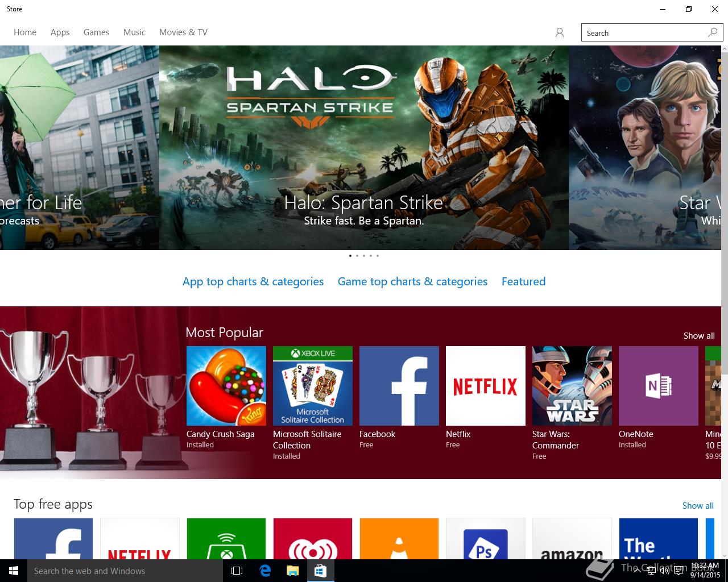Image resolution: width=728 pixels, height=582 pixels.
Task: Open the Halo: Spartan Strike banner
Action: pos(364,148)
